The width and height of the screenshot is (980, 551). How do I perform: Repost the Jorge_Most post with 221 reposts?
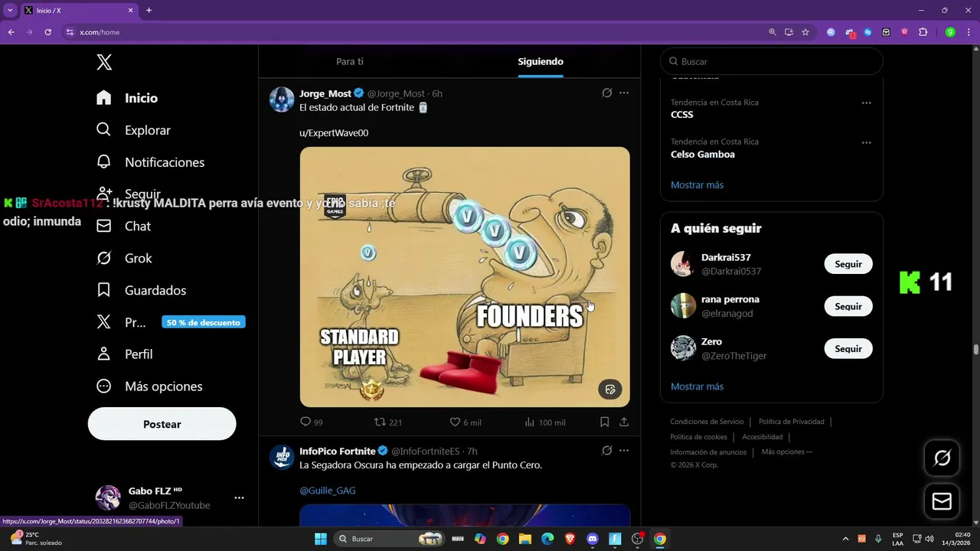(x=387, y=422)
